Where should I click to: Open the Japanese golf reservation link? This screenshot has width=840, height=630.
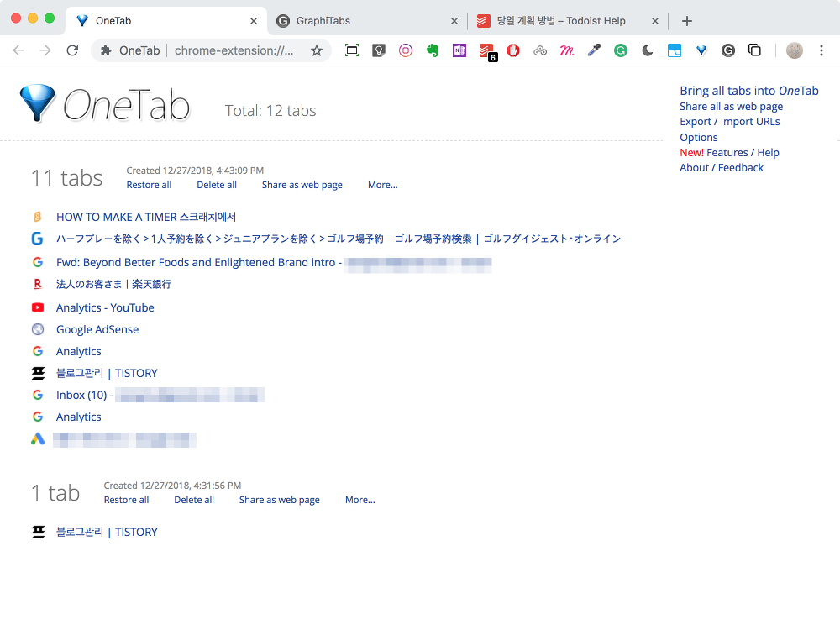pos(339,239)
